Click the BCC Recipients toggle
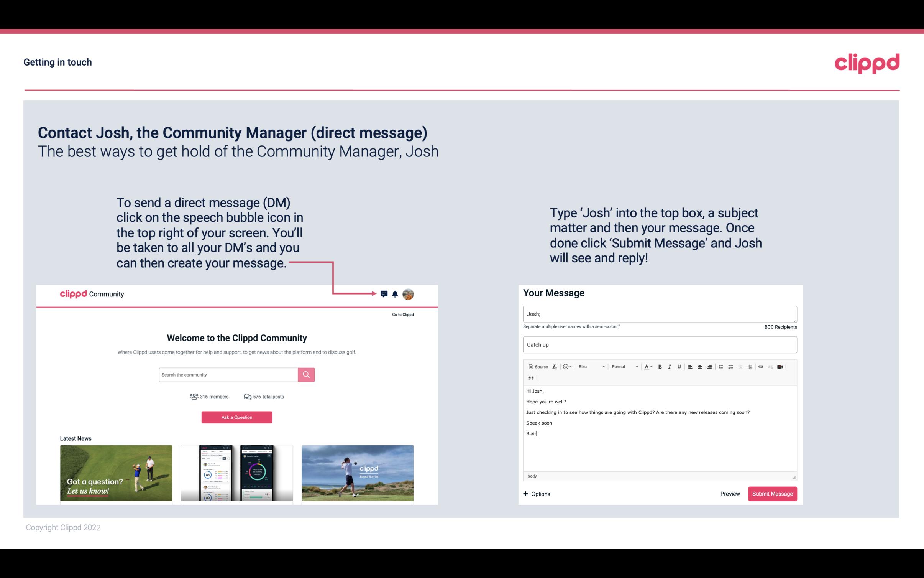 [x=780, y=327]
